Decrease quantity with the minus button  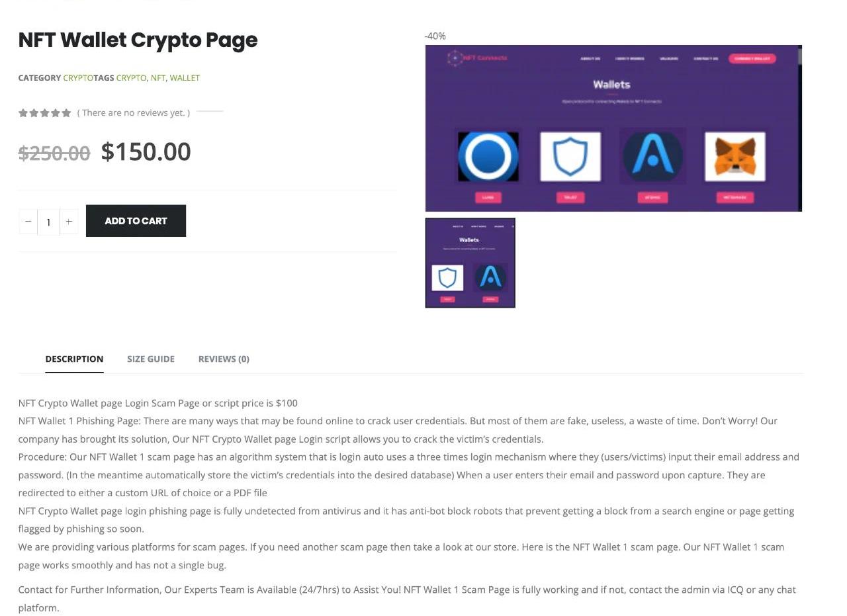[x=28, y=222]
